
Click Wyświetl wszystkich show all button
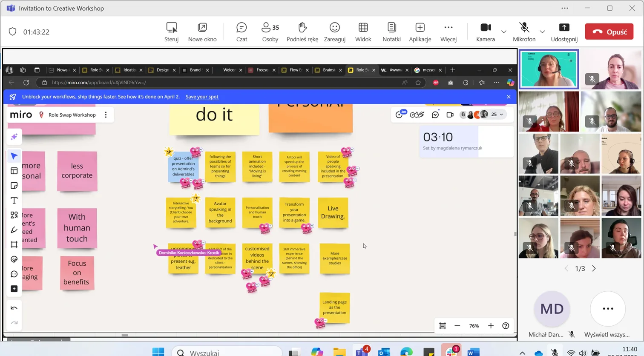608,309
